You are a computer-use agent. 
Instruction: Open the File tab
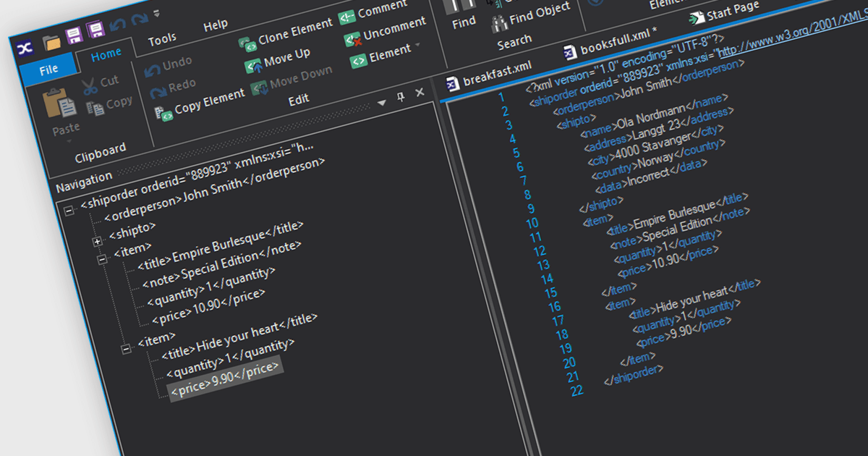tap(48, 69)
